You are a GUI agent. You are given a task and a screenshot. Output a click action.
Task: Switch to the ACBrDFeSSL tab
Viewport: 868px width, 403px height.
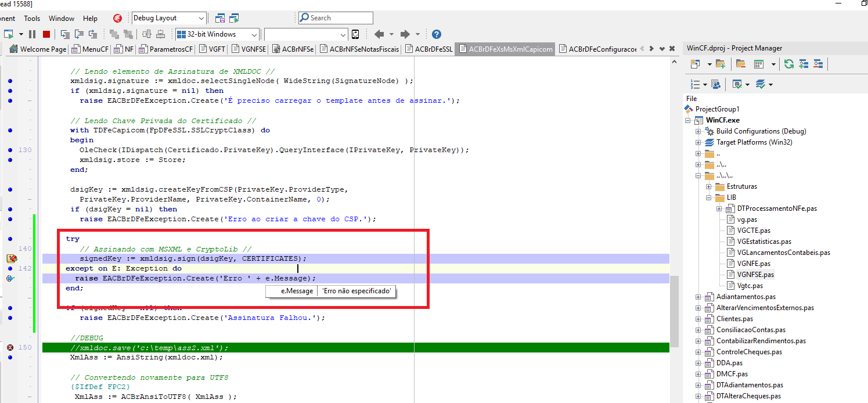coord(428,49)
